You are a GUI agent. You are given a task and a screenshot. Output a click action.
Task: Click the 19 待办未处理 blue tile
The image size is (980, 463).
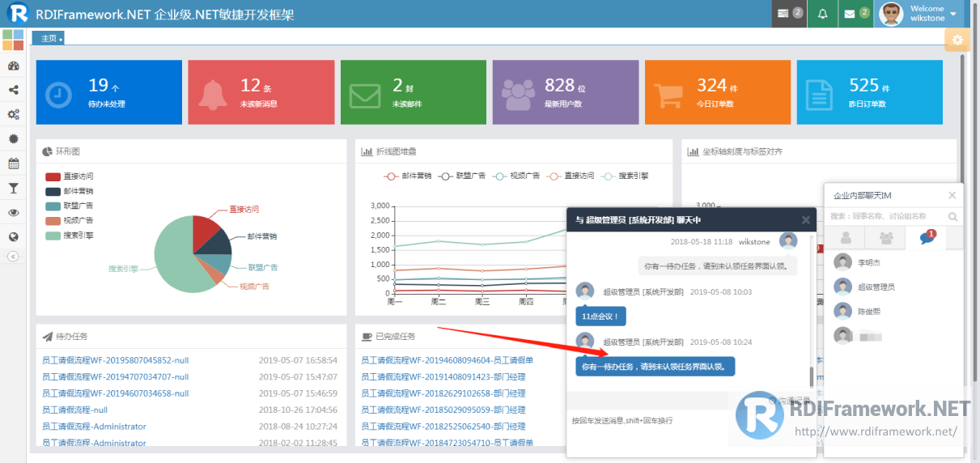pyautogui.click(x=109, y=92)
